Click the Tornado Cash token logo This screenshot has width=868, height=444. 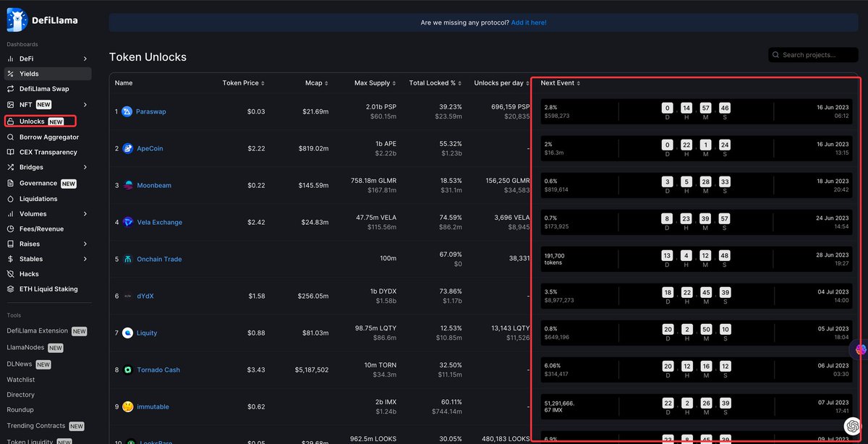tap(127, 370)
